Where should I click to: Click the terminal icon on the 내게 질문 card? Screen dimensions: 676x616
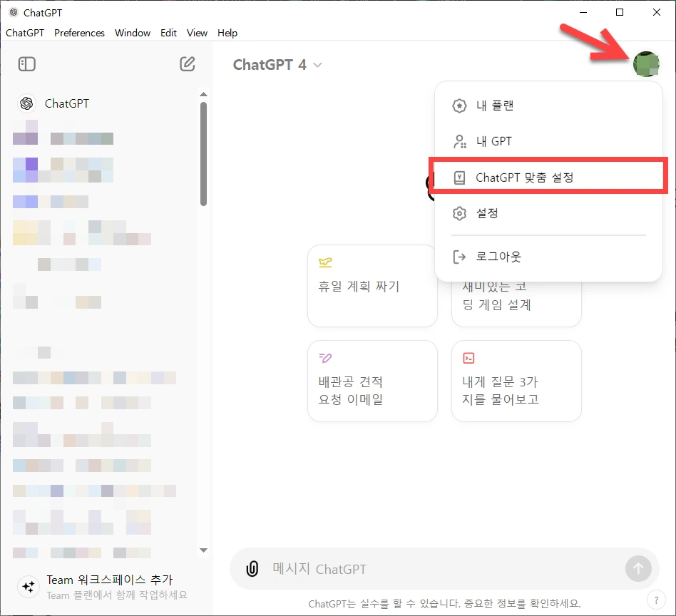[x=468, y=358]
